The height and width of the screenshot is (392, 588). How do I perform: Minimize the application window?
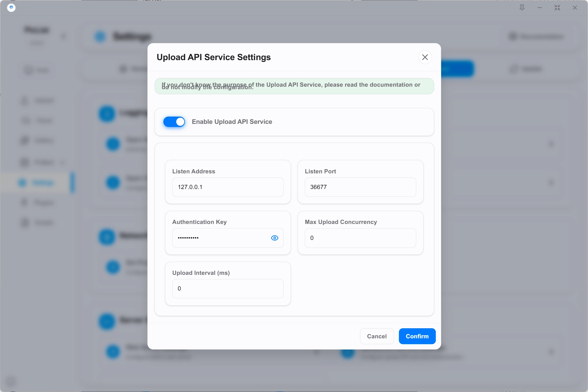pos(540,8)
